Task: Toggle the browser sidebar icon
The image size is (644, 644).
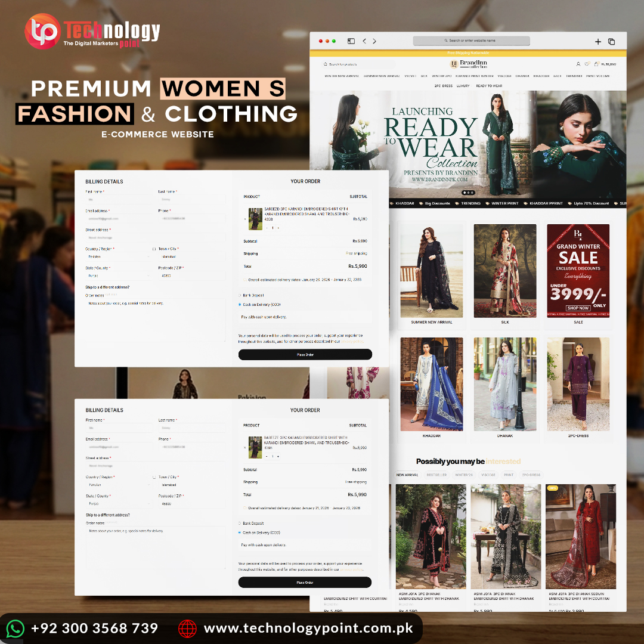Action: click(351, 41)
